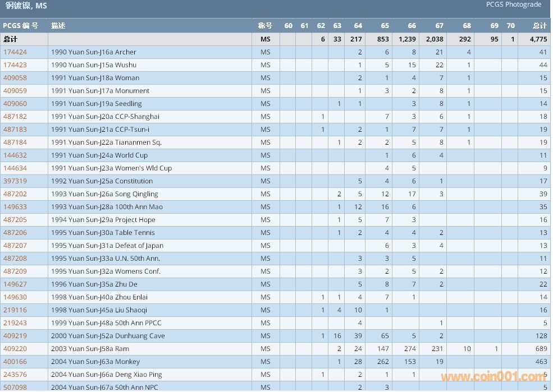This screenshot has height=392, width=553.
Task: Open 400166 Monkey coin link
Action: tap(15, 362)
